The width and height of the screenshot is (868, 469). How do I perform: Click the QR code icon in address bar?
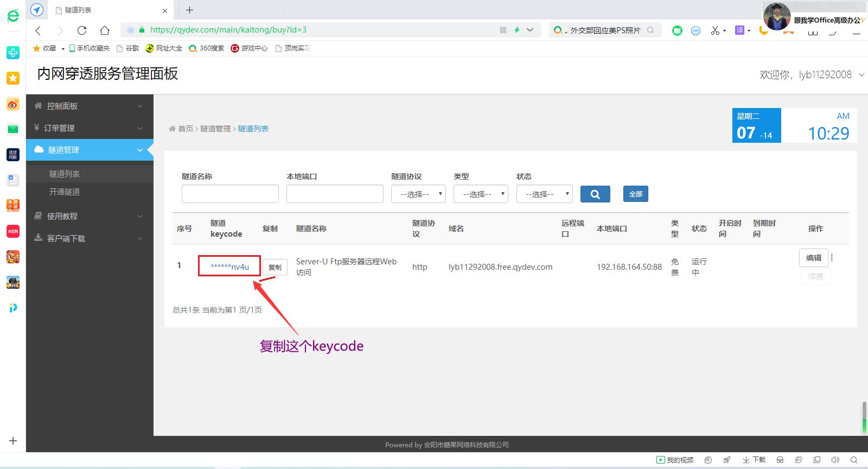[503, 30]
